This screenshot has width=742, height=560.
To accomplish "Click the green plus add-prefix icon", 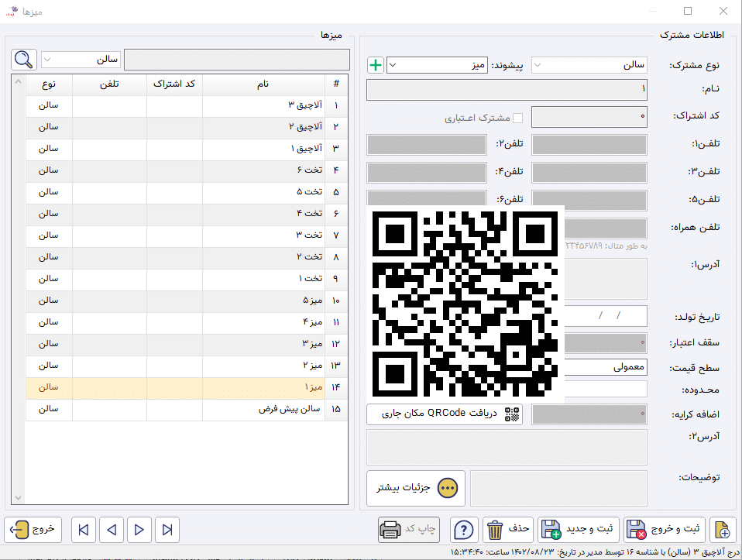I will point(375,65).
